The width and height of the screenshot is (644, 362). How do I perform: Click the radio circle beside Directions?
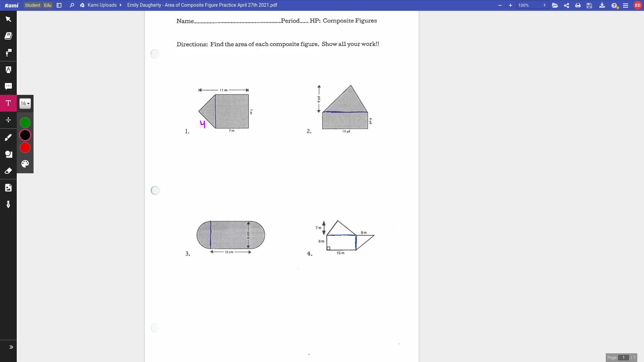point(155,54)
